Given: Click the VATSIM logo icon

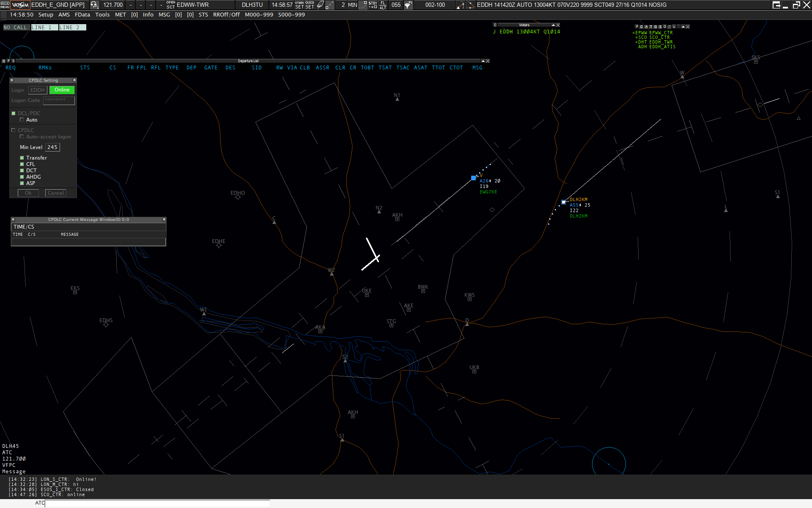Looking at the screenshot, I should (x=20, y=5).
